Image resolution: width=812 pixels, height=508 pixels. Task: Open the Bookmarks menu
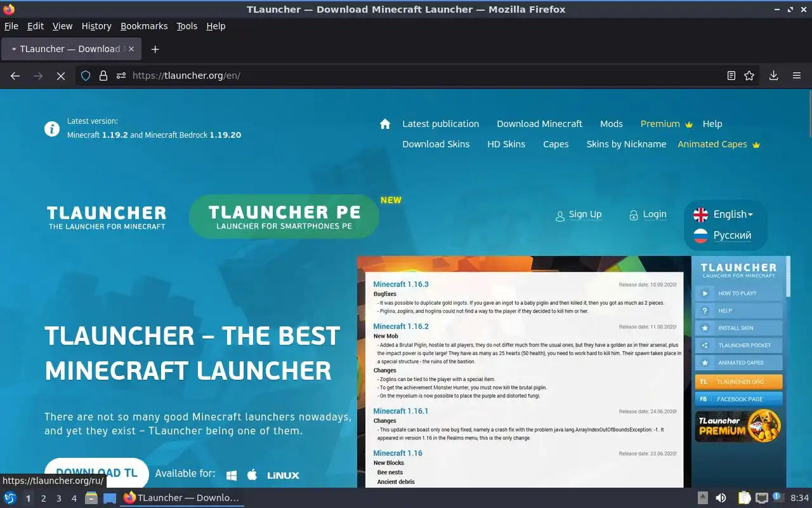[x=144, y=26]
